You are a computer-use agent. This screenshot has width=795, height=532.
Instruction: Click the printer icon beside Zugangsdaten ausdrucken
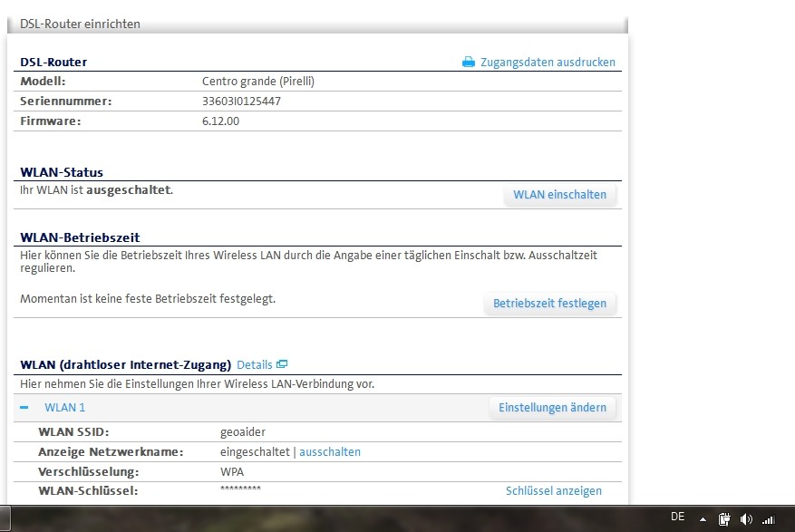point(469,63)
